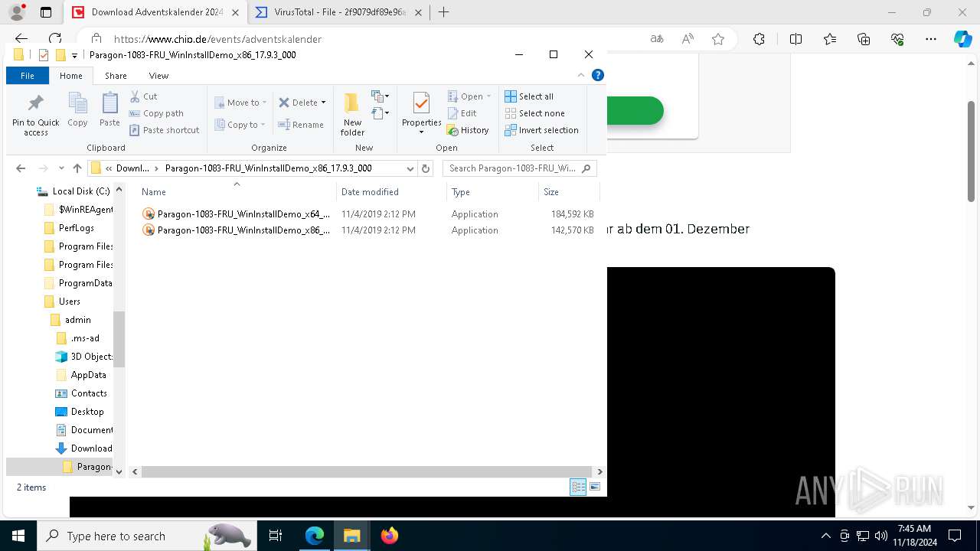Open Edge from the taskbar

315,536
